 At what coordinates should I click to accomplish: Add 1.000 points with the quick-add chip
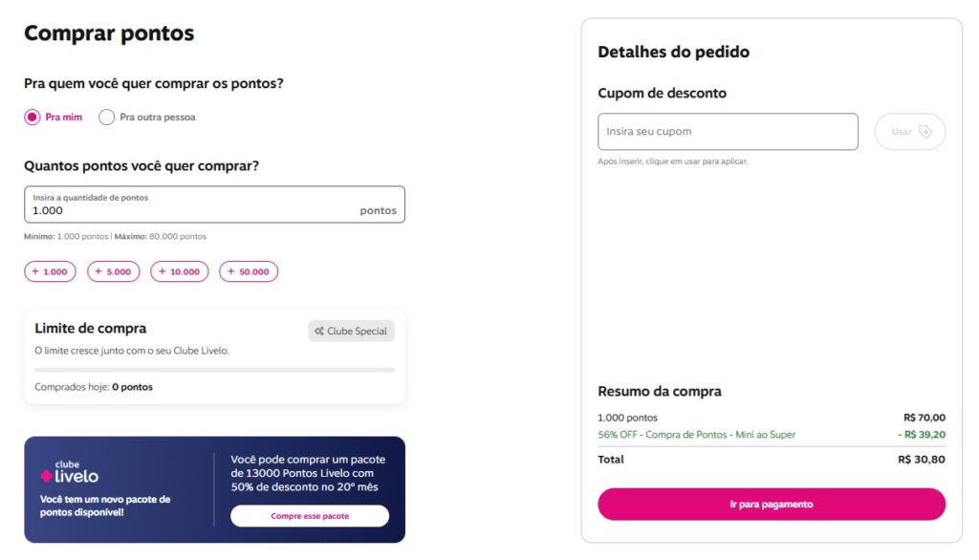(x=50, y=271)
